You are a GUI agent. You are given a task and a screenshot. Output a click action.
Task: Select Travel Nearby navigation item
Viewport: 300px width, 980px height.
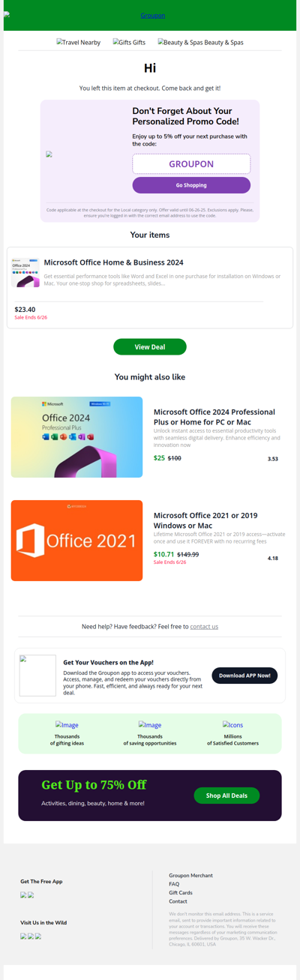79,43
